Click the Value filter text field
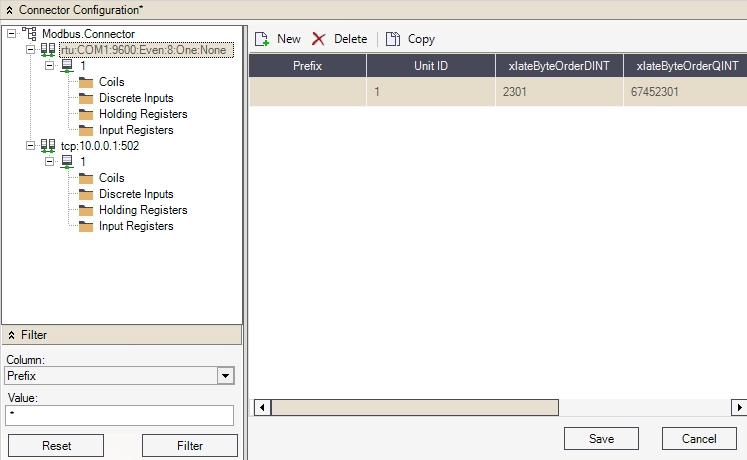Image resolution: width=747 pixels, height=460 pixels. click(119, 415)
